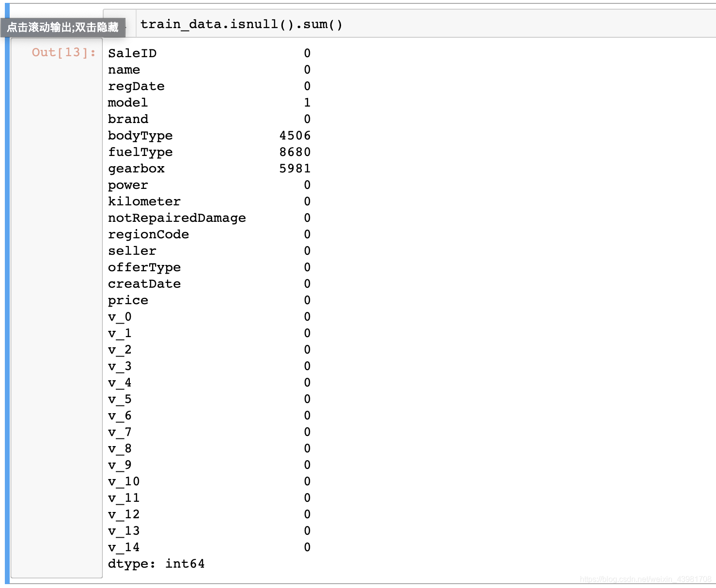Click the v_7 row label
The width and height of the screenshot is (716, 588).
click(120, 432)
